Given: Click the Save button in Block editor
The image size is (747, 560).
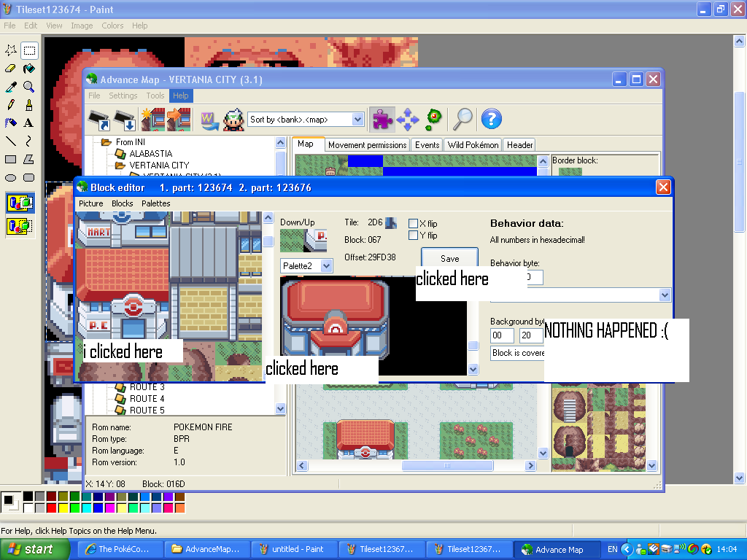Looking at the screenshot, I should click(449, 258).
